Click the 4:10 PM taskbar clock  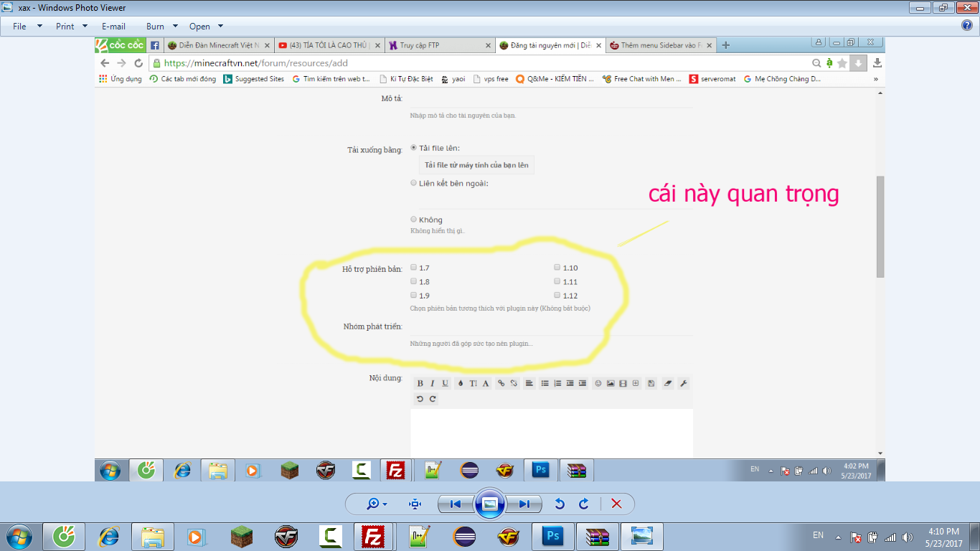[x=943, y=537]
